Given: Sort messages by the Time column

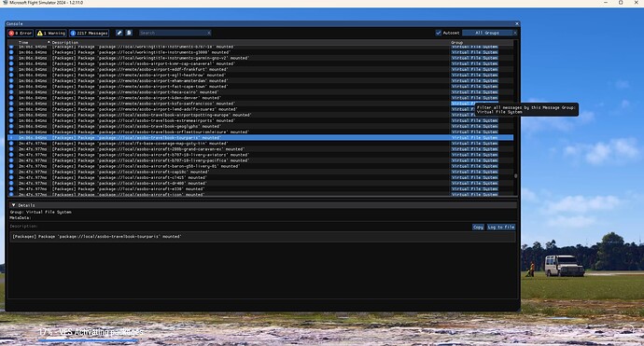Looking at the screenshot, I should (x=23, y=42).
